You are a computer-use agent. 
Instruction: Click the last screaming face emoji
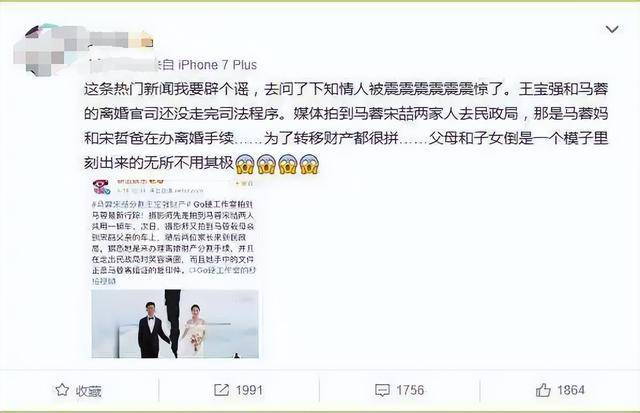309,164
